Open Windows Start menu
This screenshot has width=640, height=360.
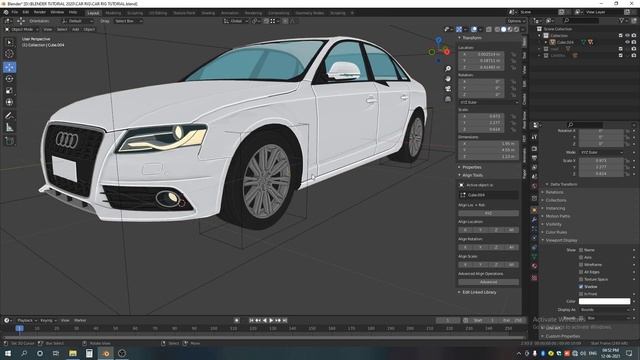click(x=8, y=353)
